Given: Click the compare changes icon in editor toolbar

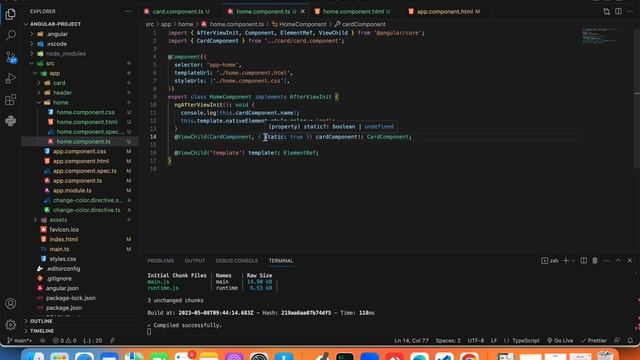Looking at the screenshot, I should click(607, 11).
